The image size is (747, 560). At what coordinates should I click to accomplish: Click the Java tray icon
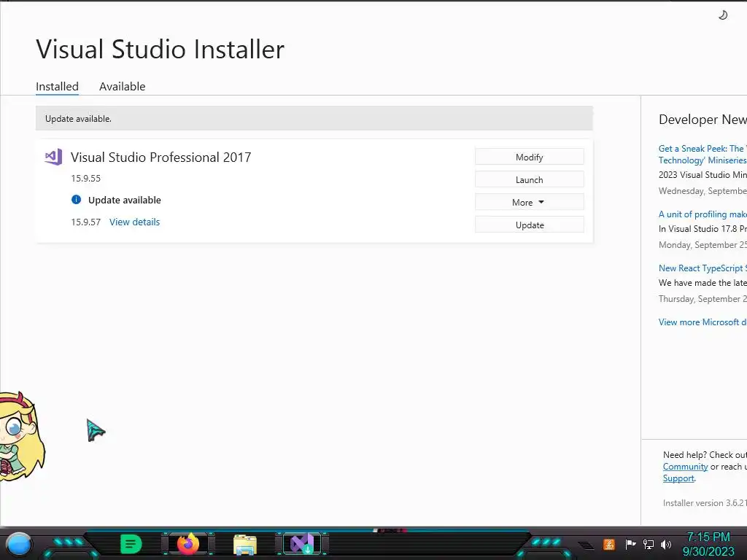[609, 544]
